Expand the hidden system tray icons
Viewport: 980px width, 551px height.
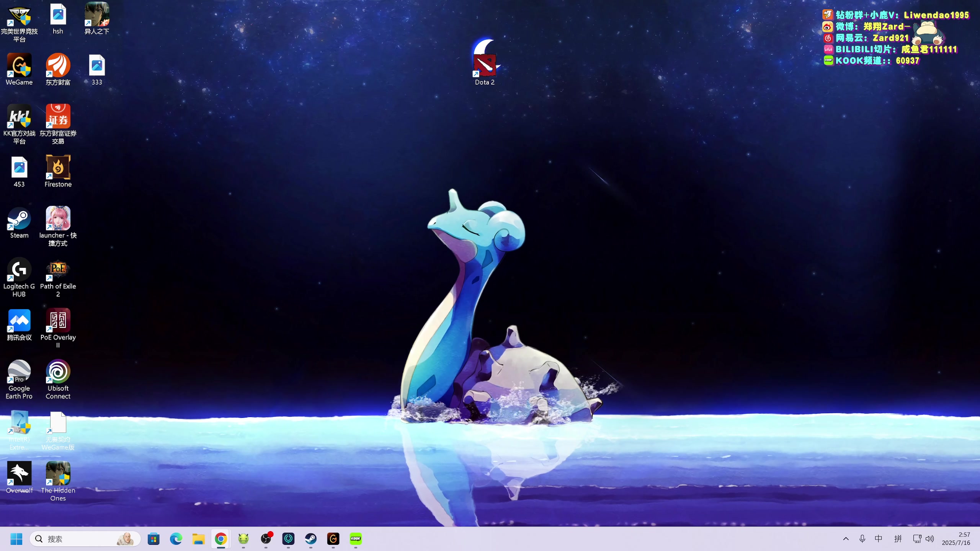846,539
